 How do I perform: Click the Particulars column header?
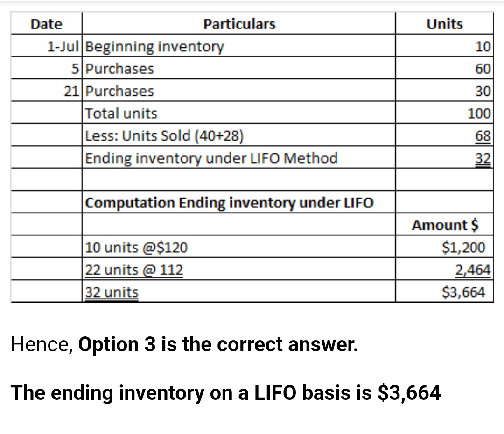click(239, 24)
